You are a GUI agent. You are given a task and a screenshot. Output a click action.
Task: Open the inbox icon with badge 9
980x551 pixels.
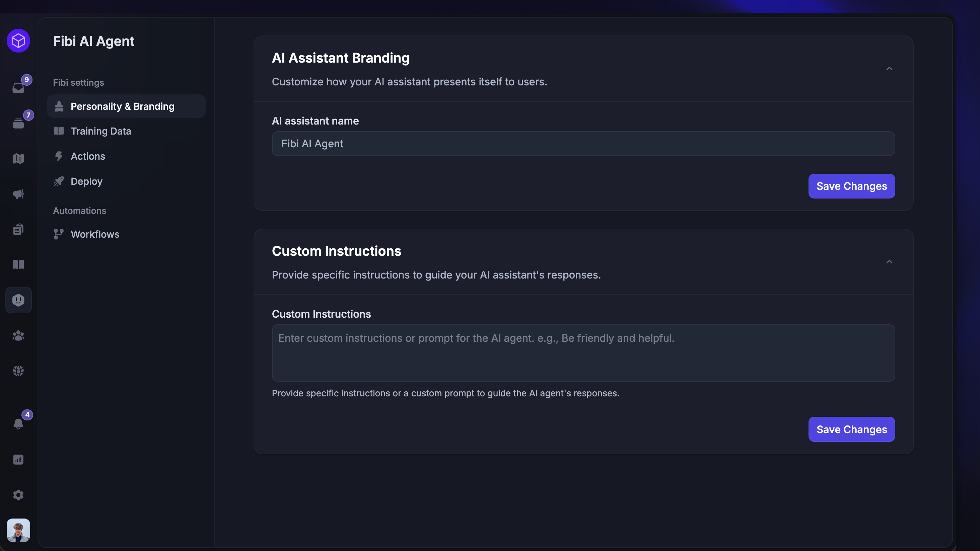18,88
